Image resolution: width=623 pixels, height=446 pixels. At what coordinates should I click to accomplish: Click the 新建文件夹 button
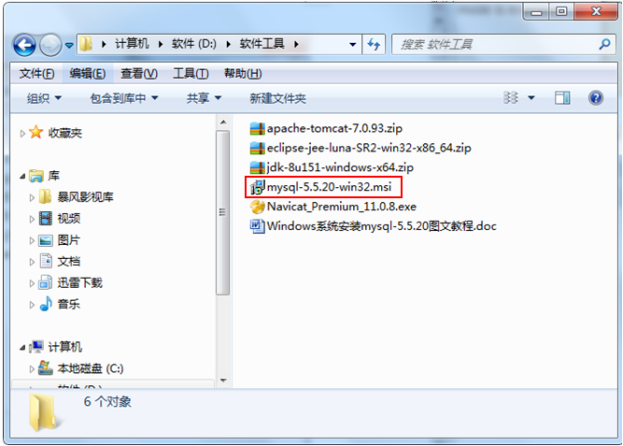(x=278, y=98)
